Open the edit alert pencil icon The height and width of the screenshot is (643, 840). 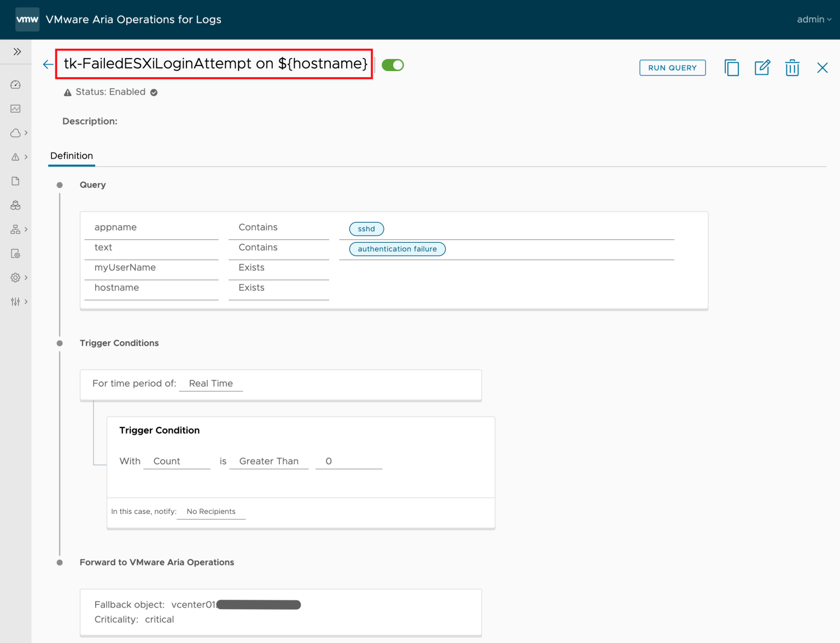pos(762,68)
